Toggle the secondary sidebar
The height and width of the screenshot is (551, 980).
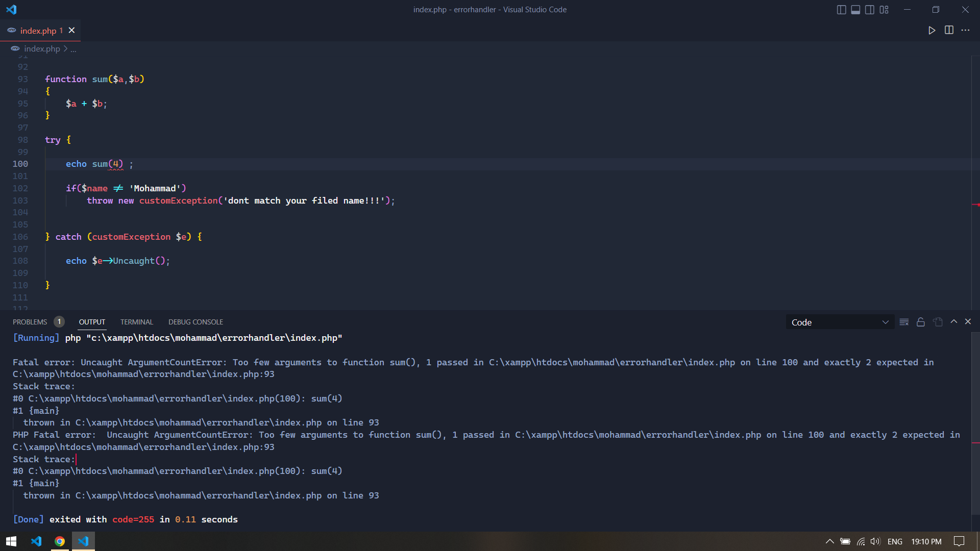point(869,9)
